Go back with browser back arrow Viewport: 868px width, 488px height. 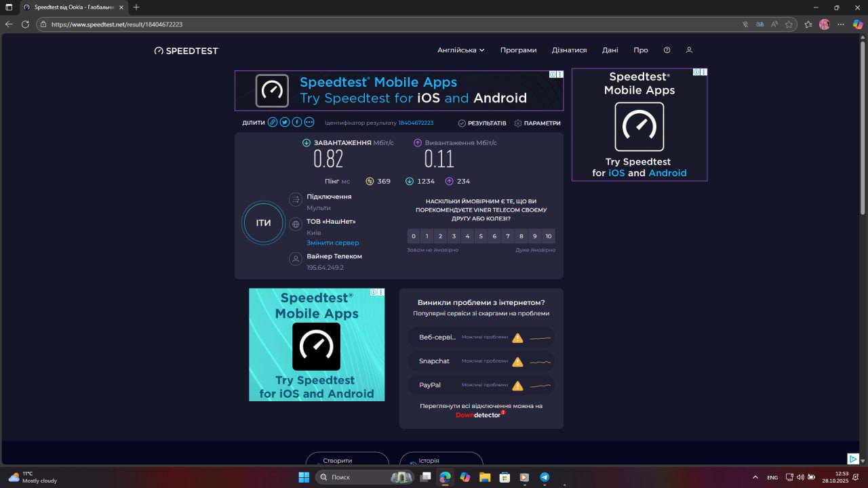tap(9, 24)
